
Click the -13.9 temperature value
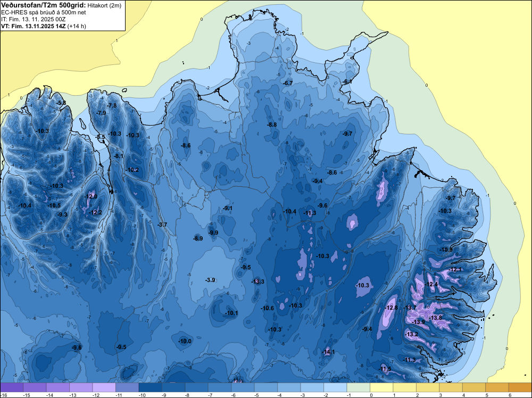418,322
